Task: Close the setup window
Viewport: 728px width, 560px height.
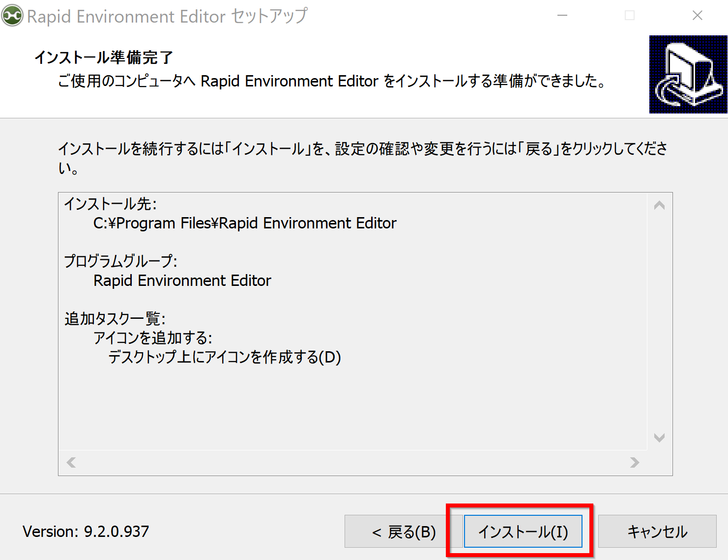Action: 697,16
